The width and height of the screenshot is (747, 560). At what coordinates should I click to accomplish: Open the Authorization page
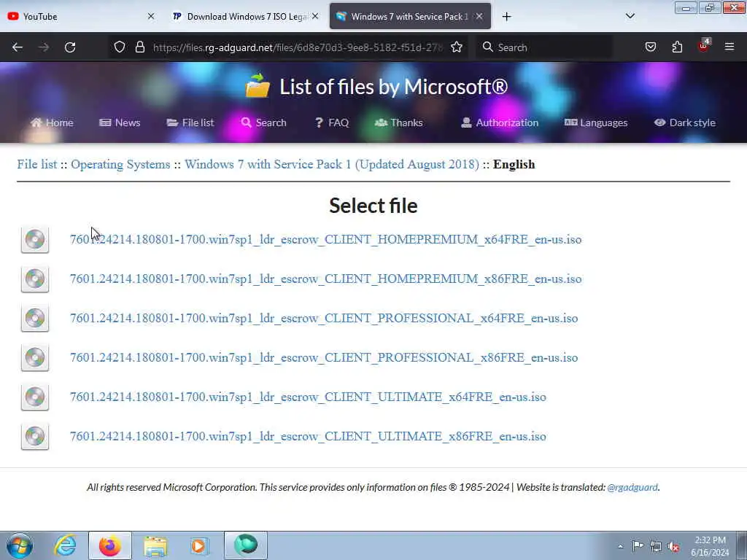click(500, 122)
